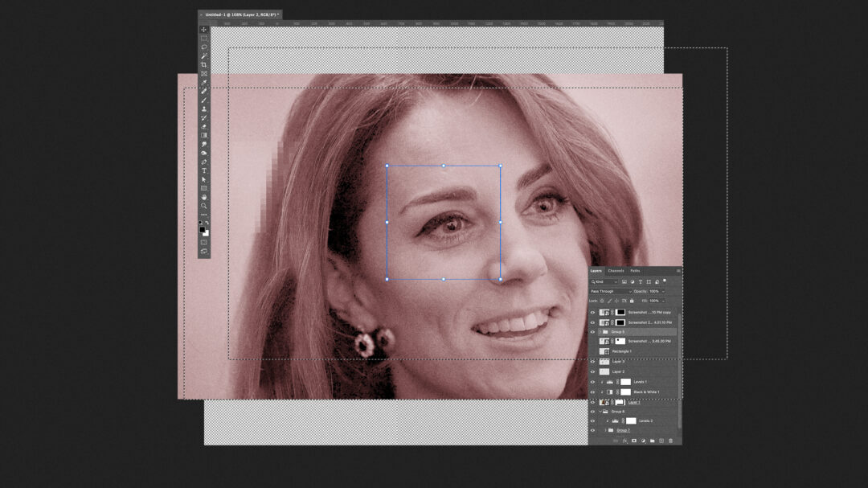Pick the Eyedropper tool
Image resolution: width=868 pixels, height=488 pixels.
tap(204, 83)
